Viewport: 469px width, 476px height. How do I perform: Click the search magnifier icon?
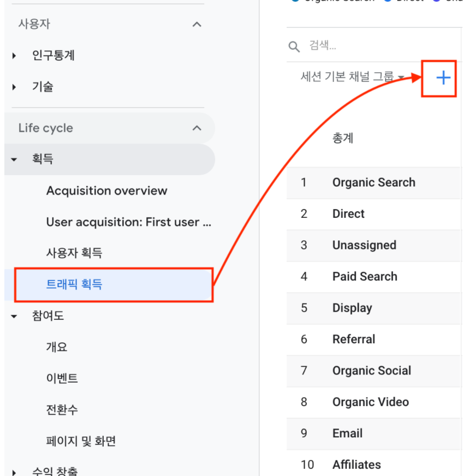[294, 47]
